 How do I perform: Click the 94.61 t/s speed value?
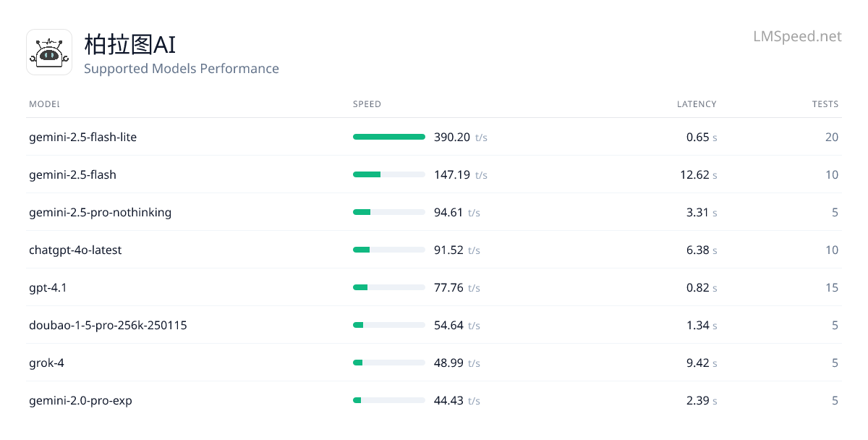[x=457, y=212]
